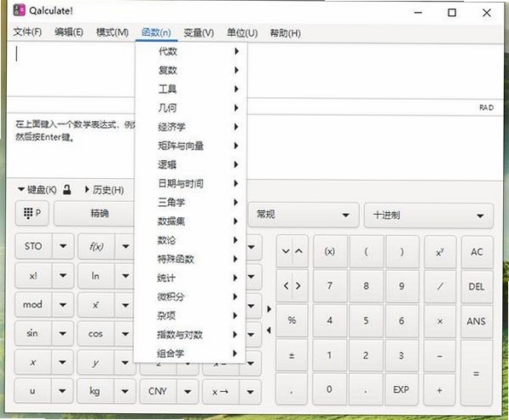Click the up/down history arrows button
The image size is (509, 420).
click(292, 251)
